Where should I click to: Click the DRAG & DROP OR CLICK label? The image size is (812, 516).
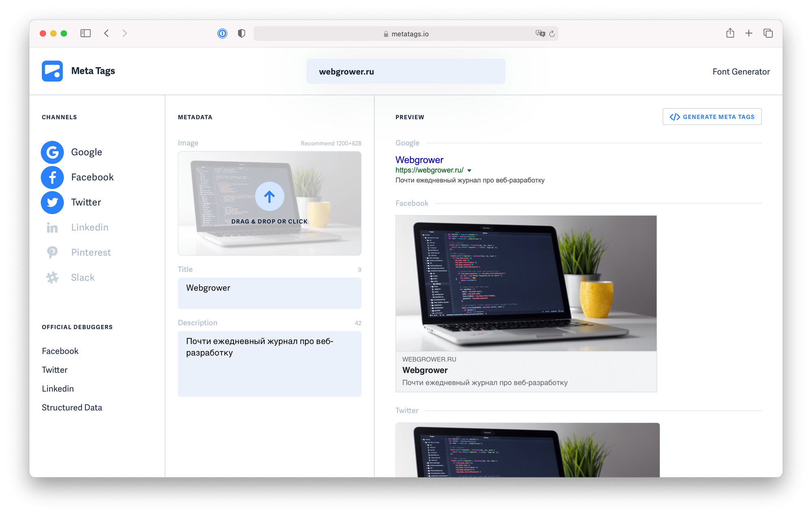[x=270, y=221]
